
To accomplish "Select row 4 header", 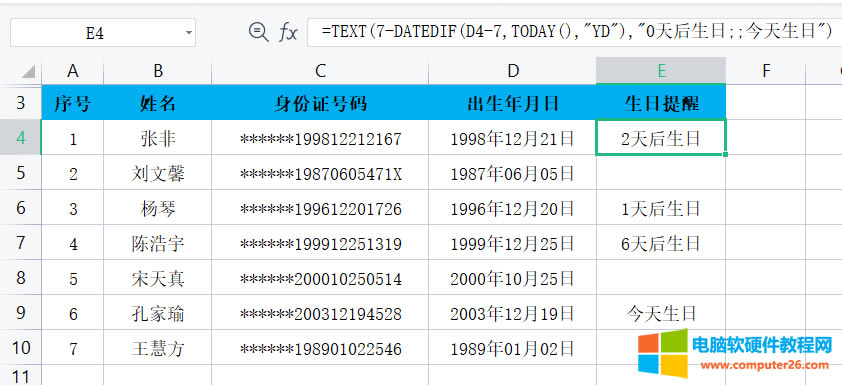I will coord(20,137).
